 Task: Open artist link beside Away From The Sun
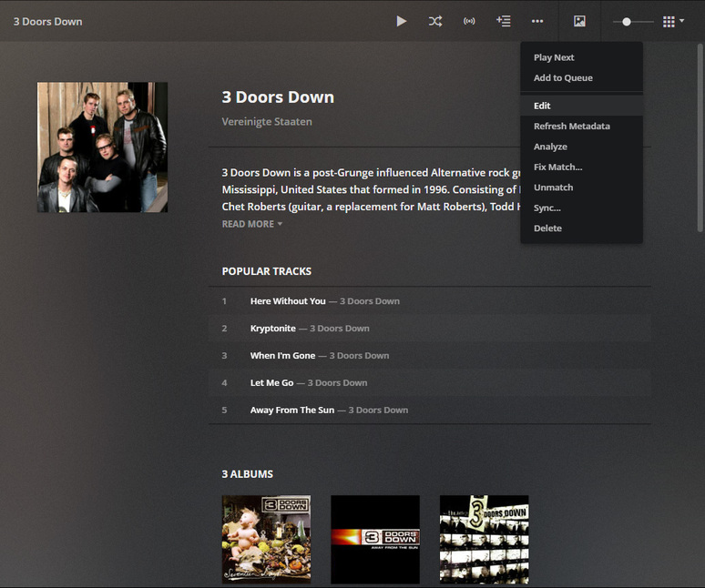[378, 411]
